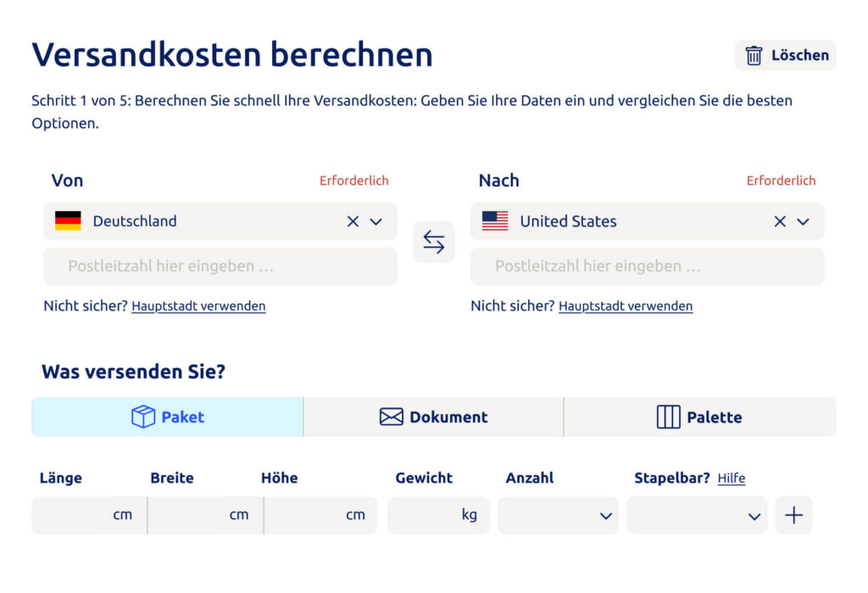Click the trash icon on the Löschen button

754,54
